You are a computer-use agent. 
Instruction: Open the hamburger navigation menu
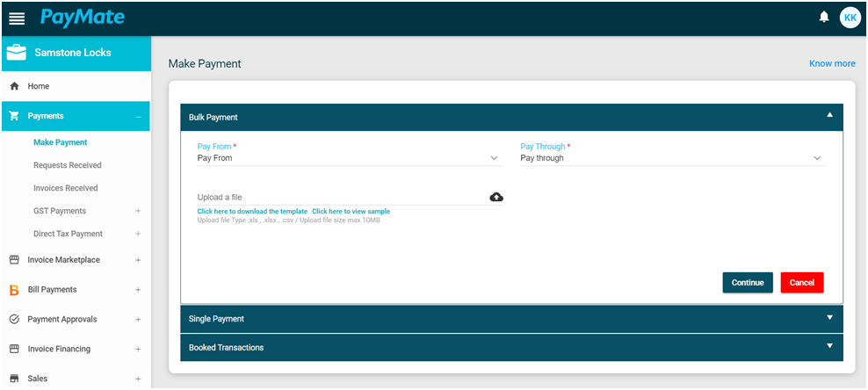18,18
